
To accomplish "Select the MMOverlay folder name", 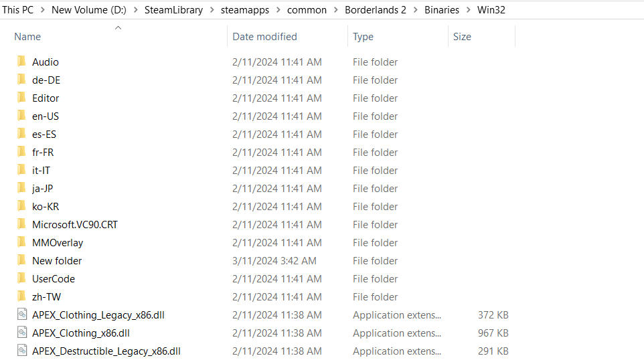I will (x=58, y=243).
